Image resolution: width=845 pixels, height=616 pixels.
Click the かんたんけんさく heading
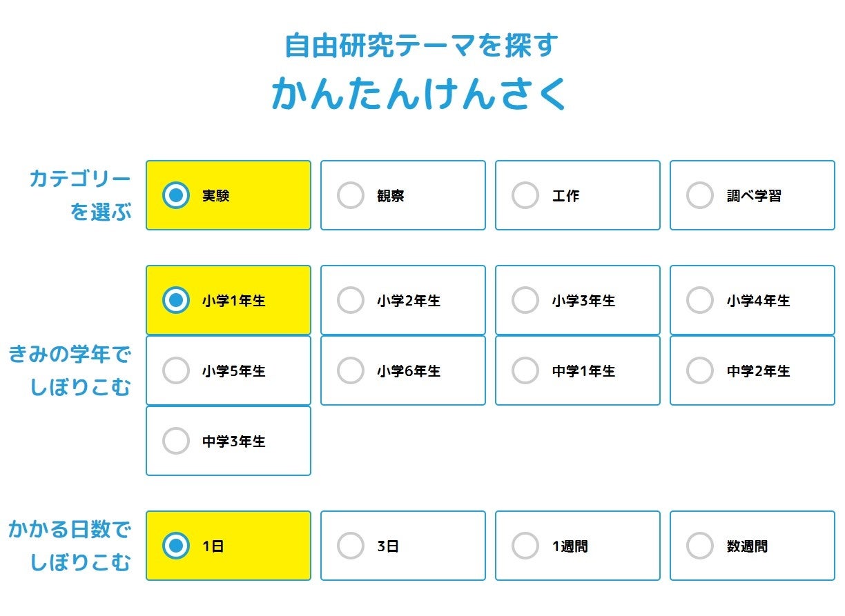[420, 94]
